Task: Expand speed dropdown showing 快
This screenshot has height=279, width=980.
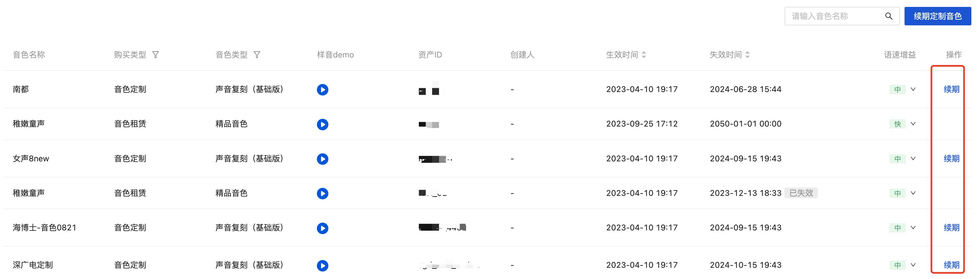Action: (x=913, y=124)
